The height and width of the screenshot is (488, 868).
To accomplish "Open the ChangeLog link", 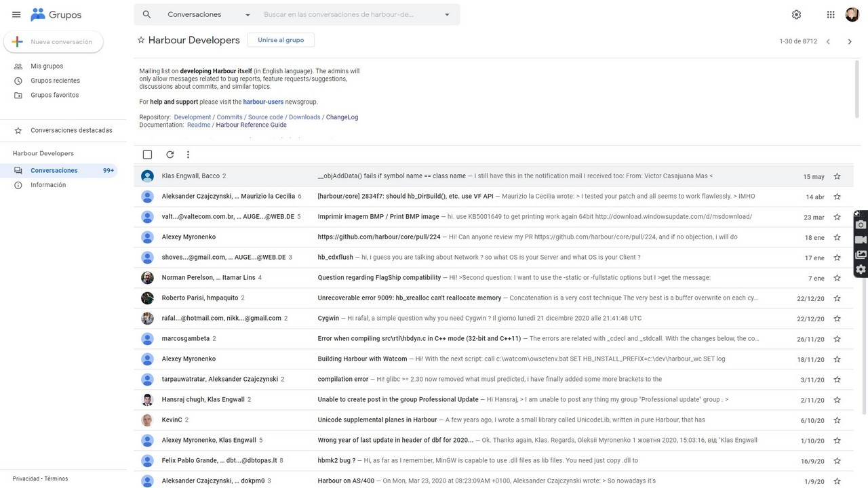I will (342, 117).
